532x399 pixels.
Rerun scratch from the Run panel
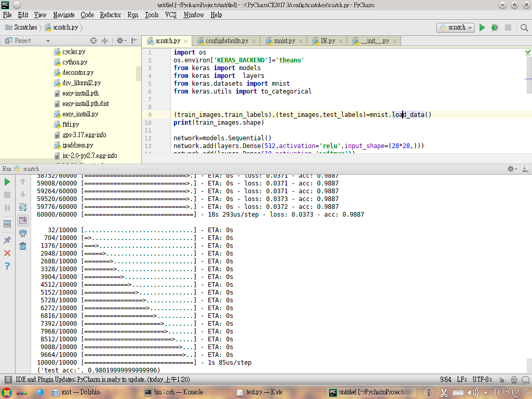[7, 182]
